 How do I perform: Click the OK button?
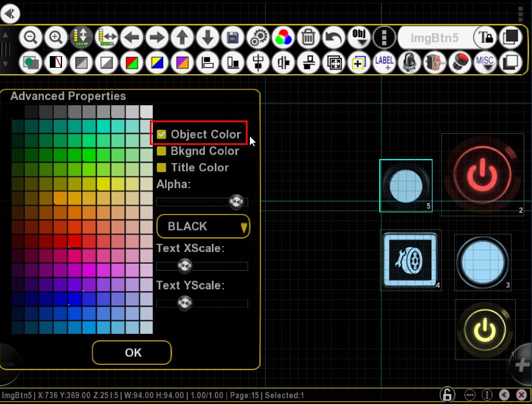(132, 353)
